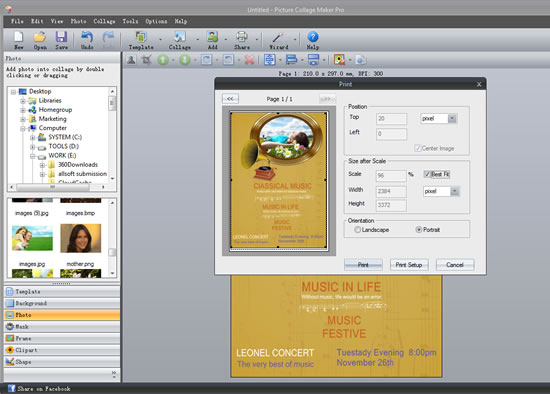The width and height of the screenshot is (550, 394).
Task: Click the New collage icon
Action: [18, 37]
